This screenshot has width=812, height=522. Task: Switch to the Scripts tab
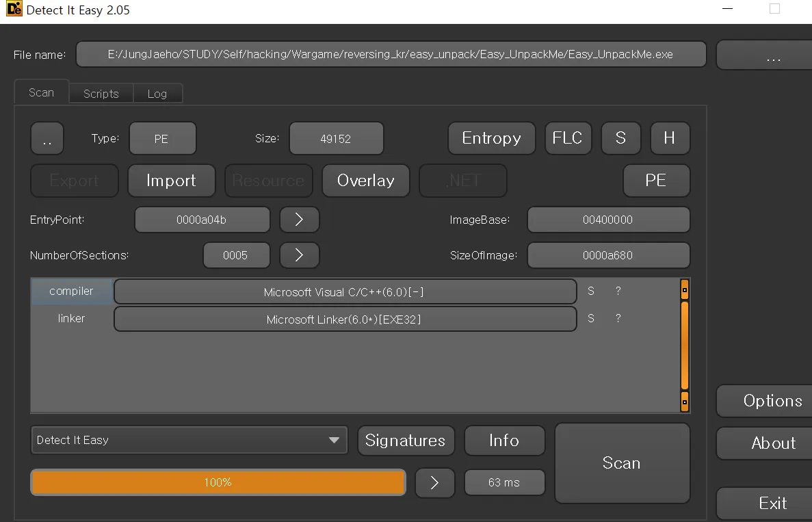[x=101, y=94]
